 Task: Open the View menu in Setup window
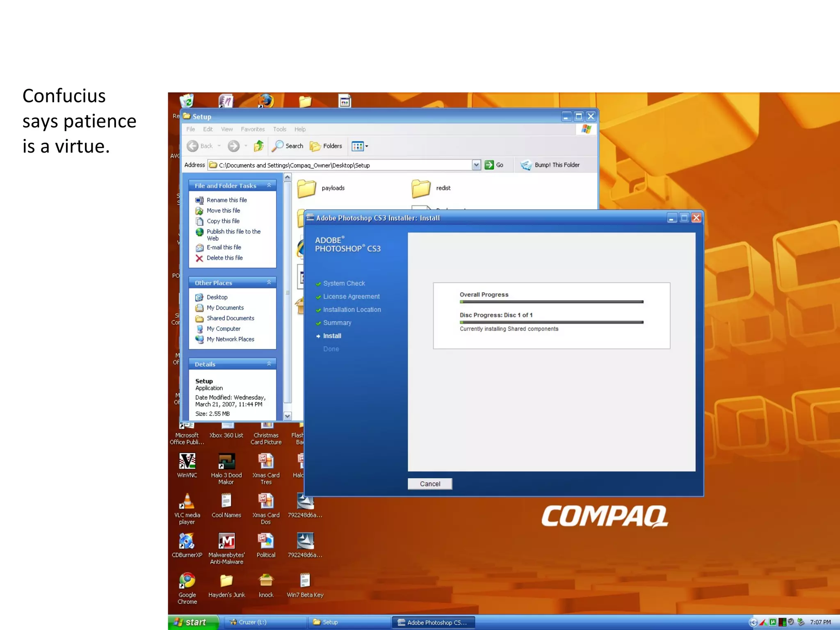(227, 129)
